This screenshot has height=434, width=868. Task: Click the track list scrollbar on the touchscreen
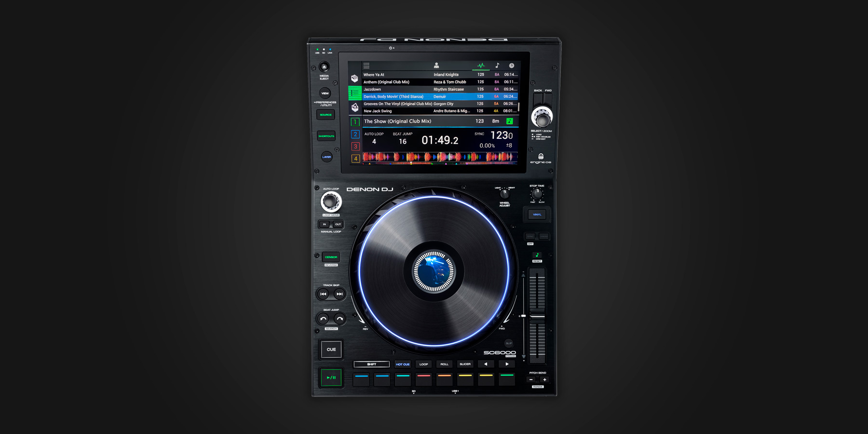tap(519, 107)
